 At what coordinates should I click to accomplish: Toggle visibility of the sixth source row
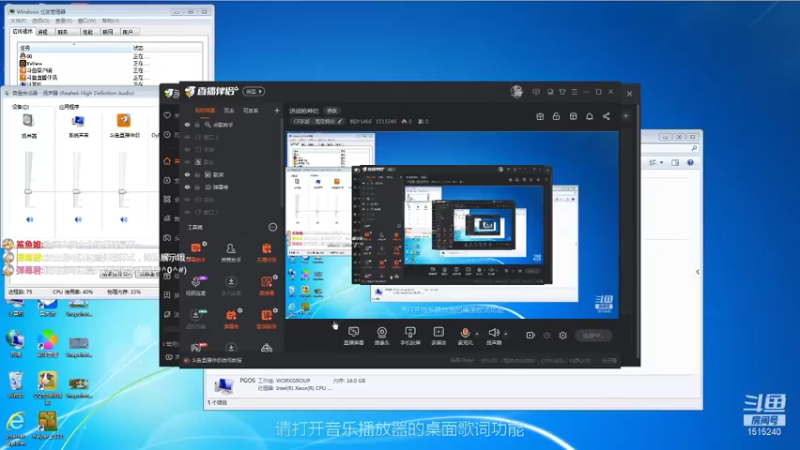[187, 187]
